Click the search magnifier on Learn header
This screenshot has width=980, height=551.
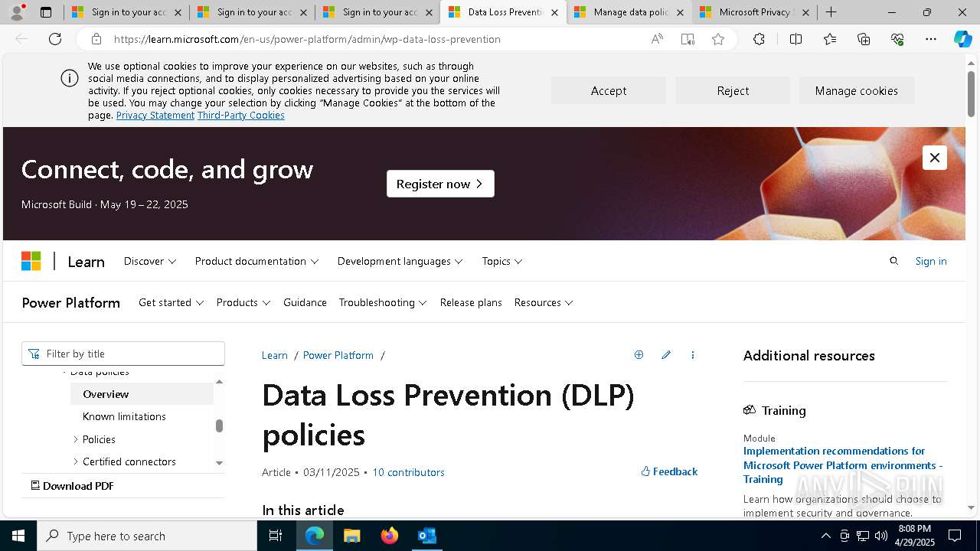pyautogui.click(x=893, y=261)
